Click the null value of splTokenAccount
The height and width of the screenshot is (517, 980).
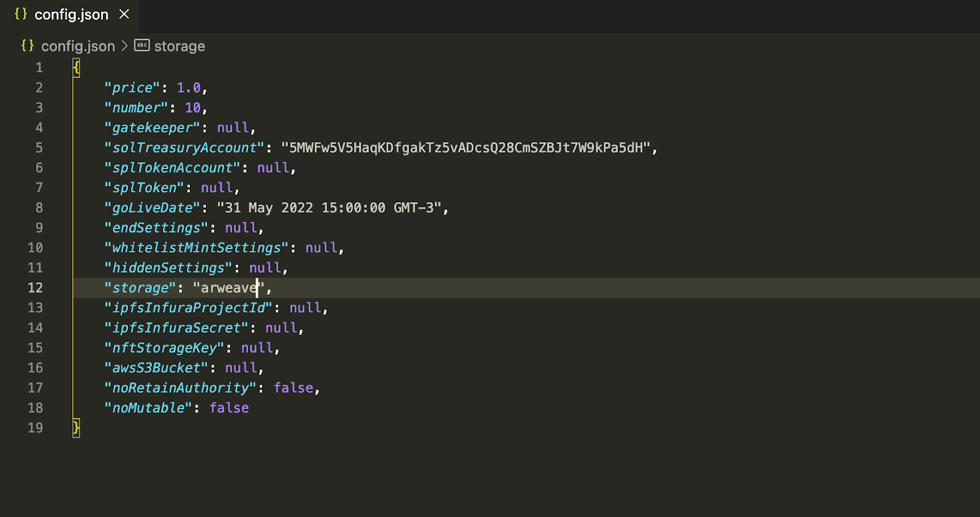pos(273,168)
